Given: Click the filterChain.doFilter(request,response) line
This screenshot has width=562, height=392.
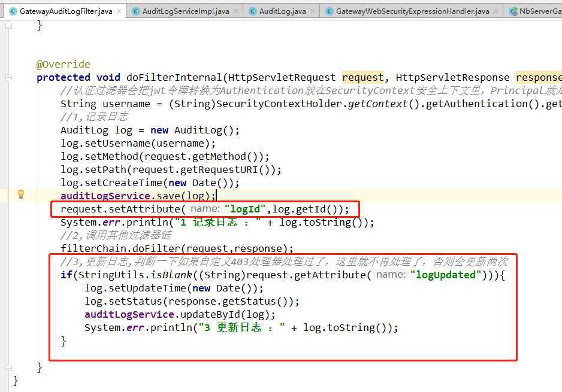Looking at the screenshot, I should (177, 248).
